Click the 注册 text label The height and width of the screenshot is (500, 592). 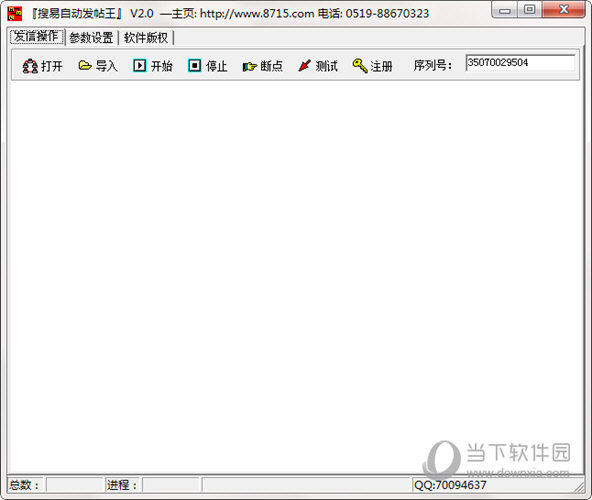(381, 66)
